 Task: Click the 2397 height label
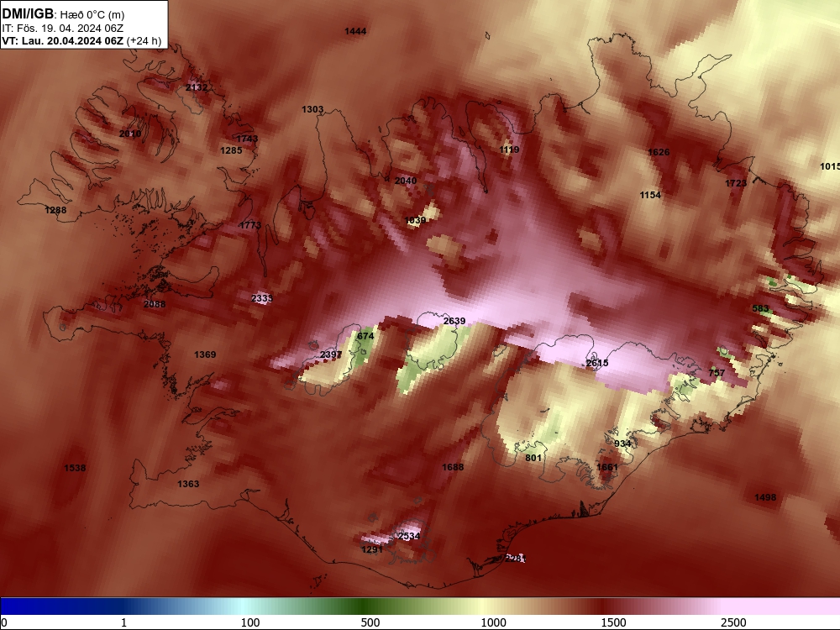[330, 354]
